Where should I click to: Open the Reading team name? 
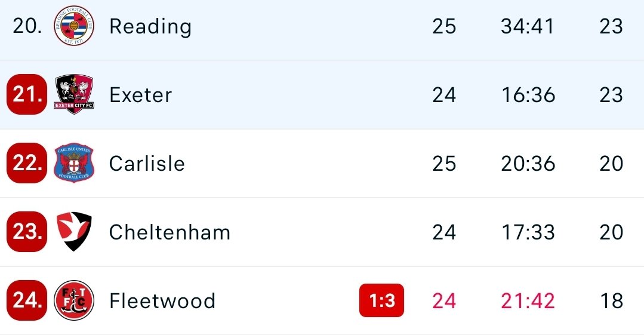[x=150, y=27]
